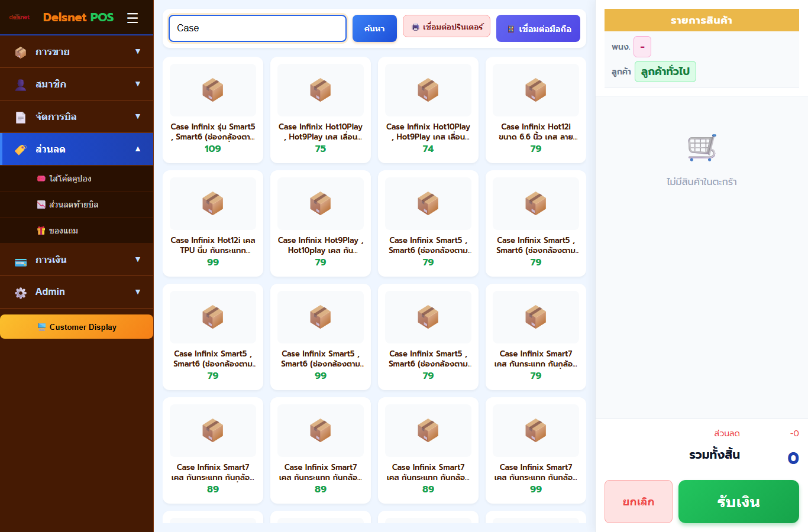Add Case Infinix รุ่น Smart5 priced 109

click(x=213, y=110)
